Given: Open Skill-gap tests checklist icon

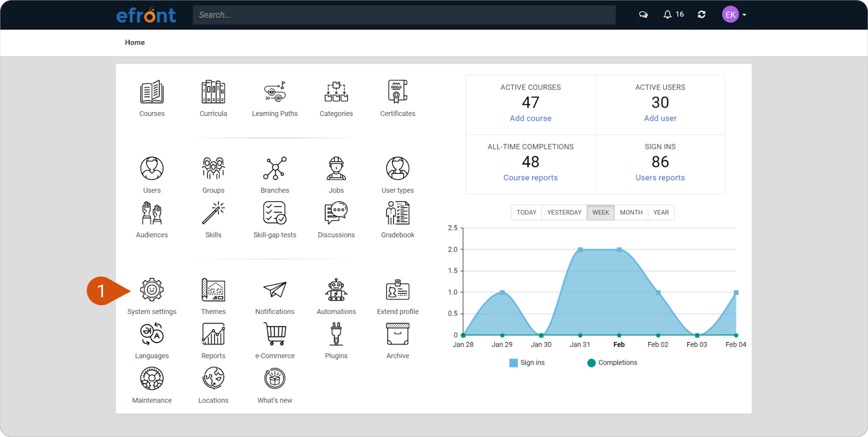Looking at the screenshot, I should [275, 213].
